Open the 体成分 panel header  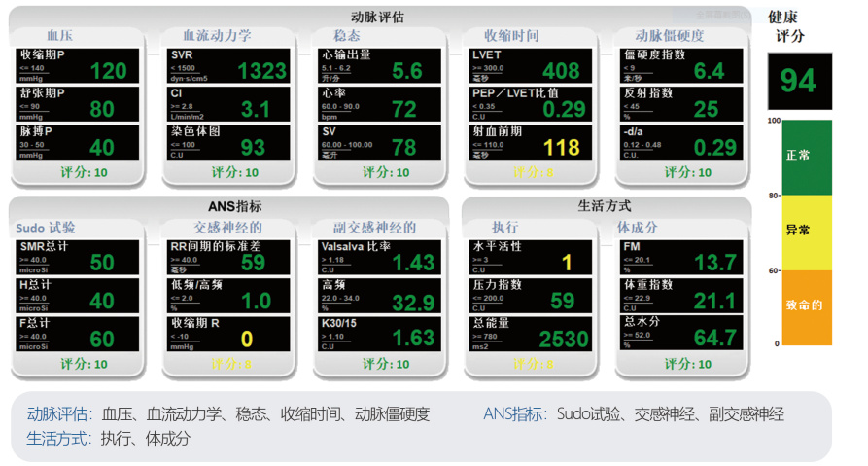(638, 228)
